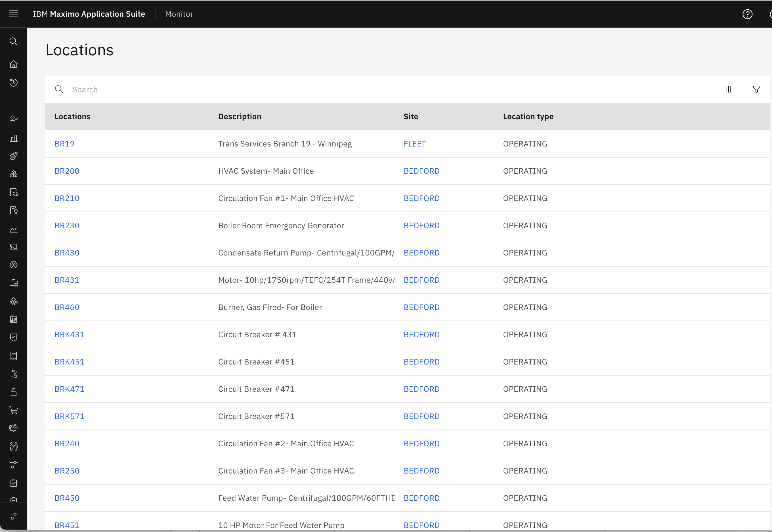Image resolution: width=772 pixels, height=532 pixels.
Task: Open location BR19
Action: coord(64,144)
